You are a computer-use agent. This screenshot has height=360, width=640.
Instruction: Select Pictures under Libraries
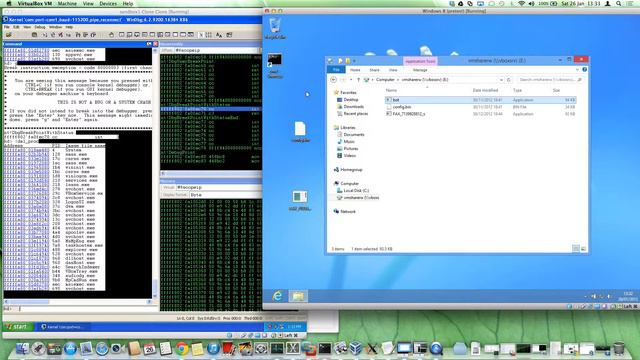coord(347,149)
